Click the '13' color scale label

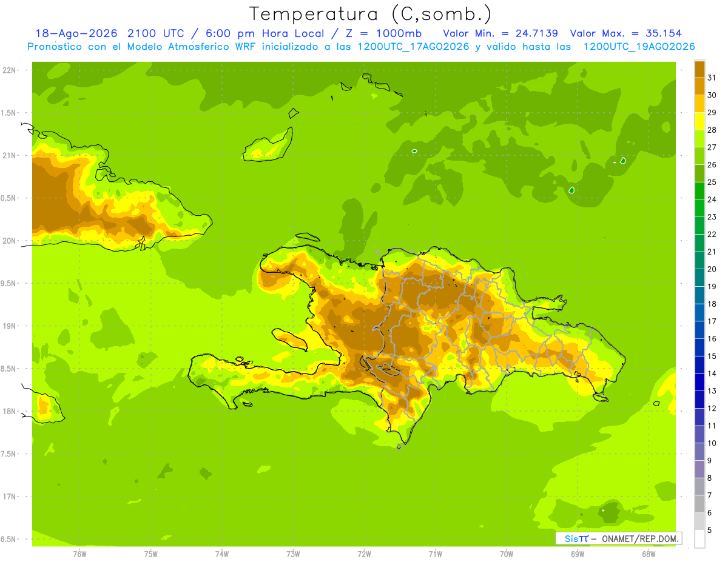[712, 391]
